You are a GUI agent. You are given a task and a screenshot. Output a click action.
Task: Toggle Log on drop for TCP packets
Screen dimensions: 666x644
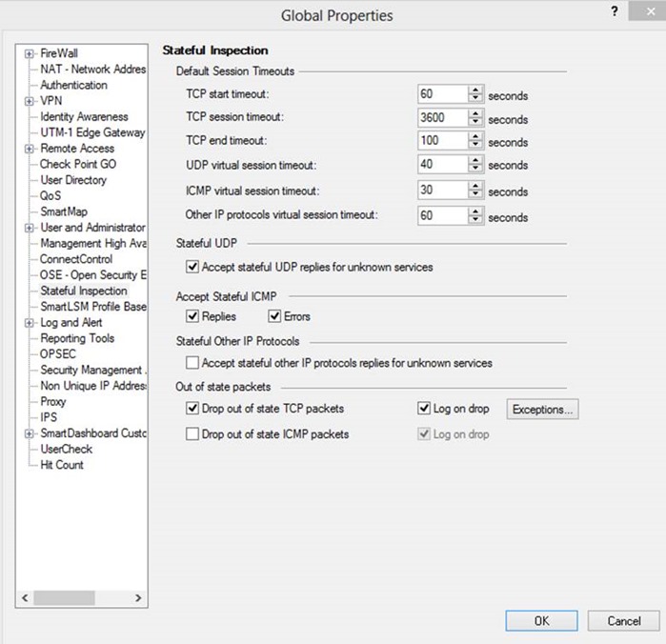pos(424,409)
